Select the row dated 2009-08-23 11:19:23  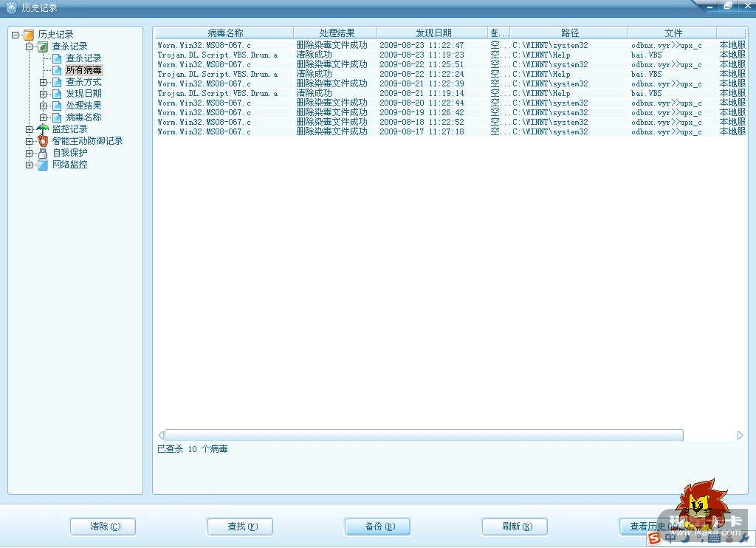tap(450, 55)
